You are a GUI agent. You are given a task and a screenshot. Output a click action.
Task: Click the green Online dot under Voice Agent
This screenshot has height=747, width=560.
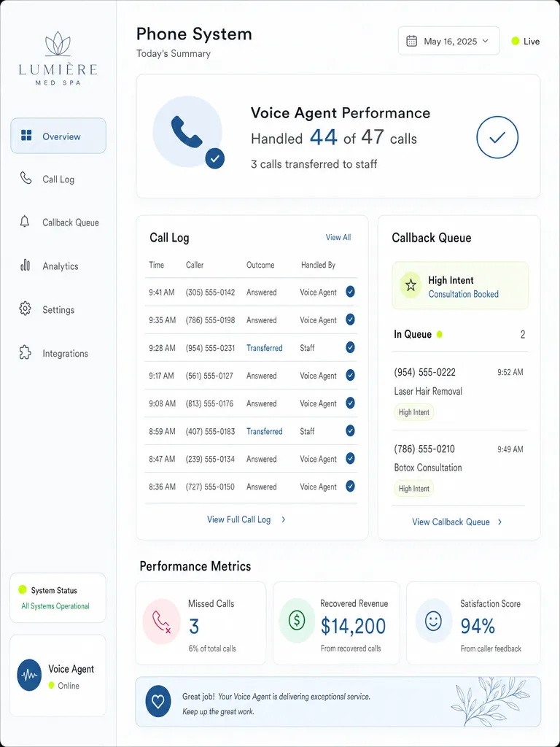(52, 685)
